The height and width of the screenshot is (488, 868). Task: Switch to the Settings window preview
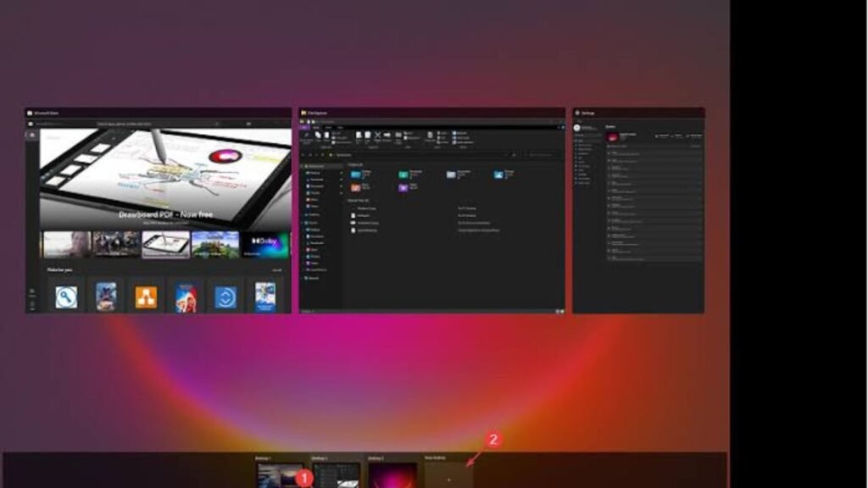(638, 210)
